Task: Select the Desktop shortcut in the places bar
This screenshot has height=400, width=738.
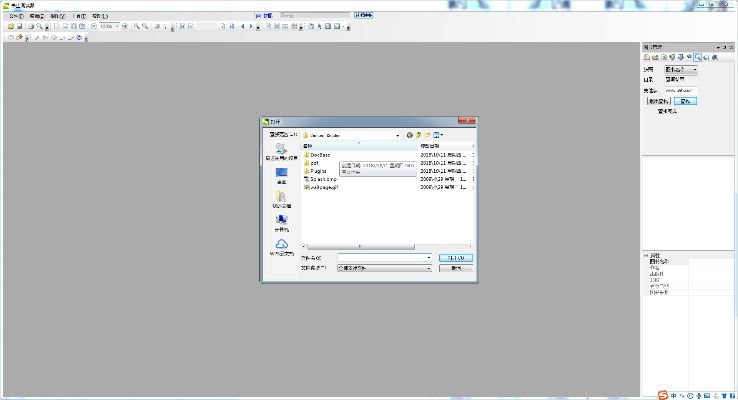Action: pyautogui.click(x=281, y=173)
